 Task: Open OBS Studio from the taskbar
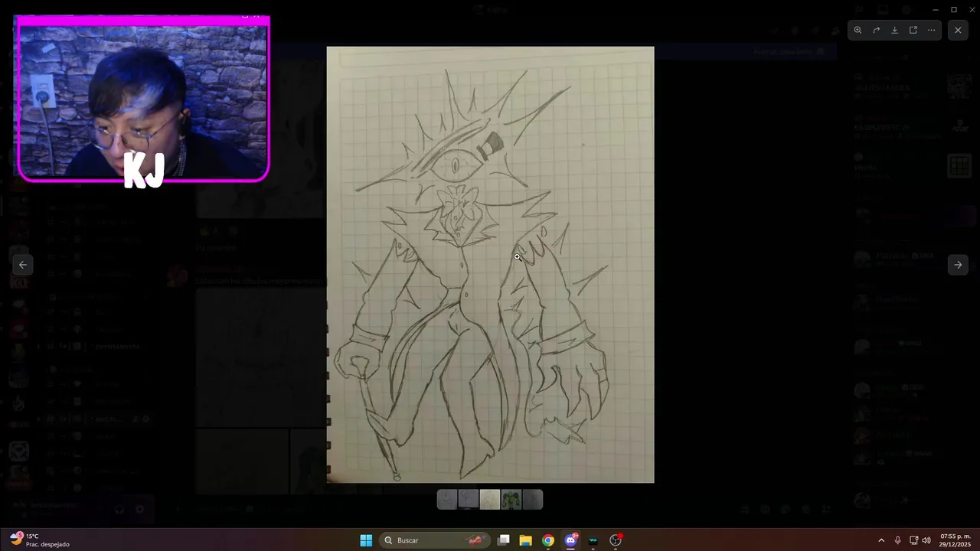pyautogui.click(x=616, y=540)
